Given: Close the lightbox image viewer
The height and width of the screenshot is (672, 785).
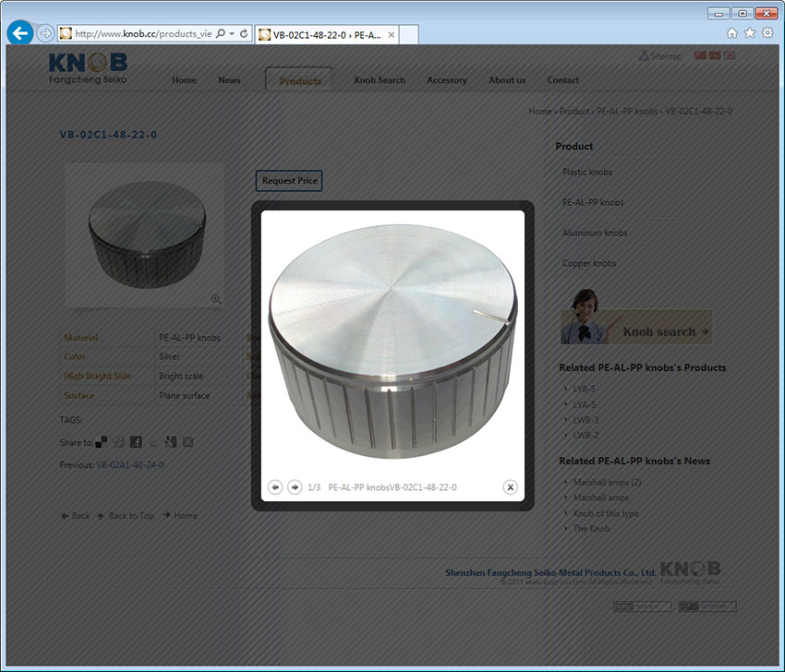Looking at the screenshot, I should (510, 487).
